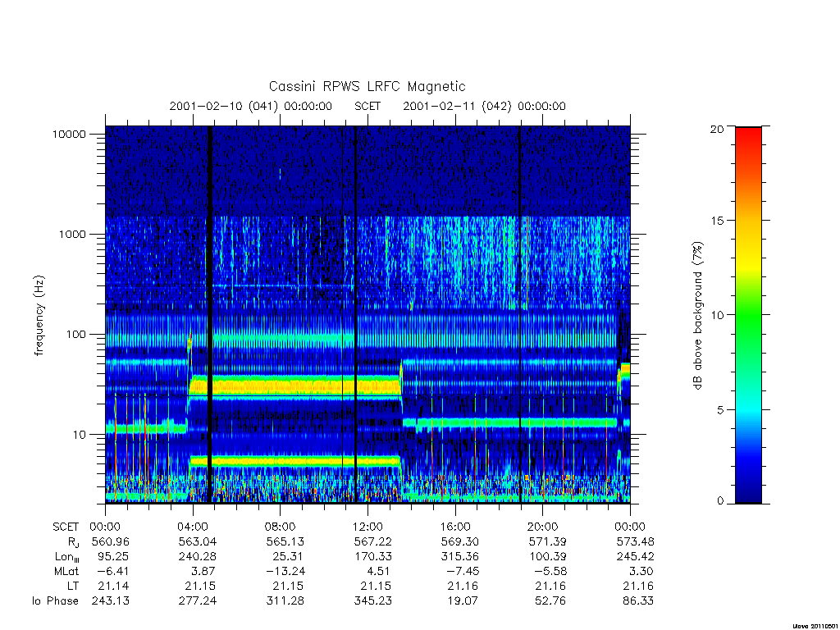Click the 08:00 SCET time axis label
Viewport: 840px width, 630px height.
point(280,527)
